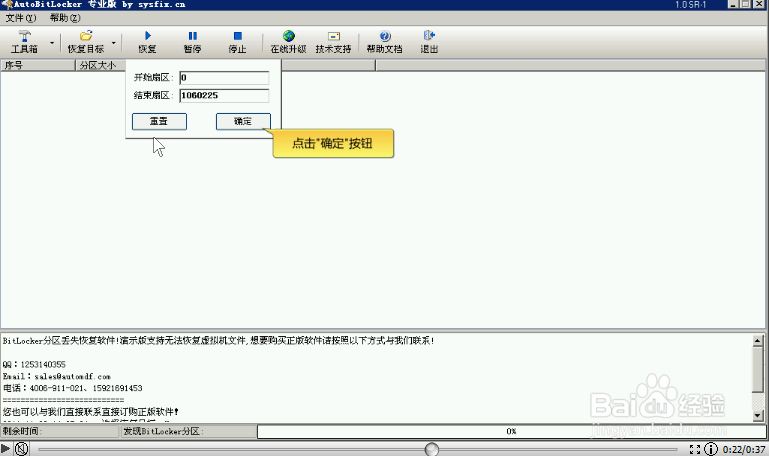Start recovery with the 恢复 play icon

(148, 36)
